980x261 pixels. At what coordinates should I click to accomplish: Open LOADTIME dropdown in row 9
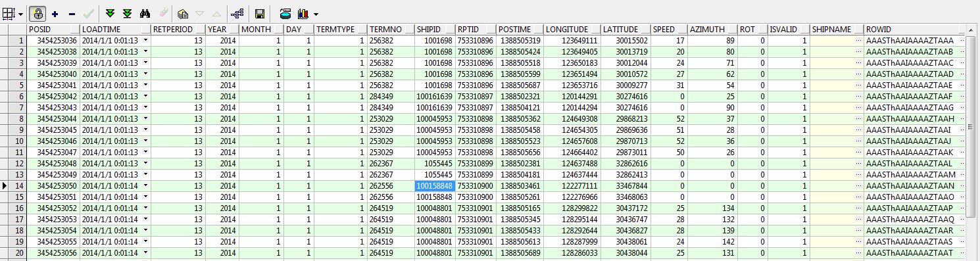(x=145, y=130)
